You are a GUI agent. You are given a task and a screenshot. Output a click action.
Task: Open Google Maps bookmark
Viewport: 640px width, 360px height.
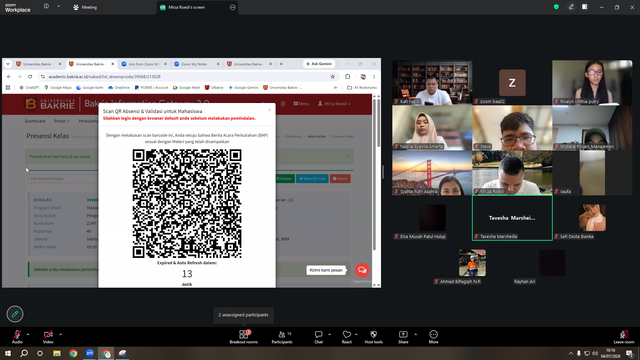58,87
